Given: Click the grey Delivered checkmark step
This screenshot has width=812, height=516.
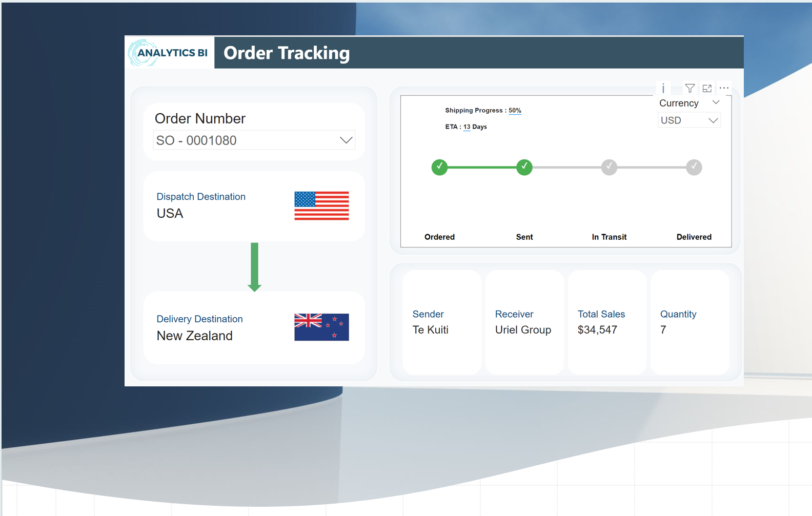Looking at the screenshot, I should [x=694, y=167].
